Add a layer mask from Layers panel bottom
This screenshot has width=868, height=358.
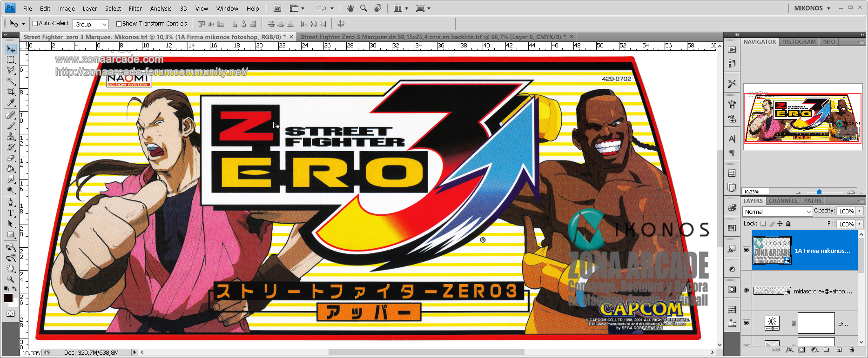tap(801, 350)
